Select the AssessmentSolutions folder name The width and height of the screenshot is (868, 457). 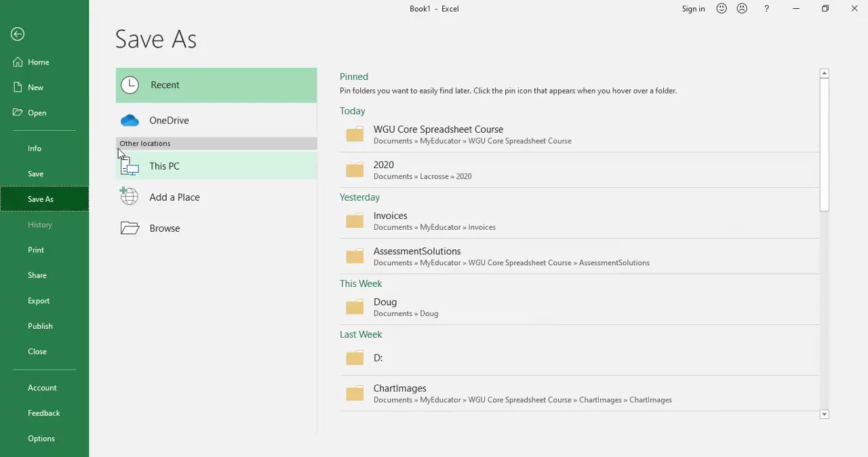[417, 251]
